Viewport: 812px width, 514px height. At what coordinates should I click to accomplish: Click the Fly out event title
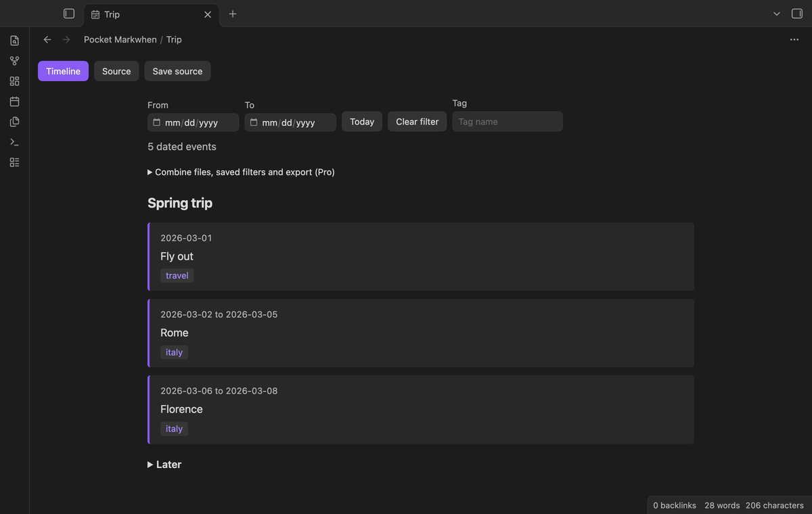point(177,256)
